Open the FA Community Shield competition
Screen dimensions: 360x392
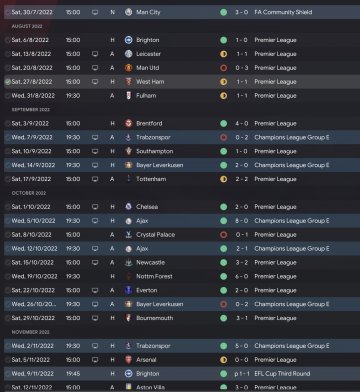pos(283,12)
